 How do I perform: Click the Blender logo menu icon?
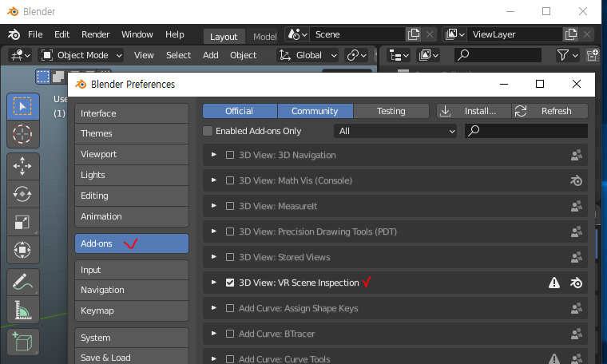coord(14,34)
